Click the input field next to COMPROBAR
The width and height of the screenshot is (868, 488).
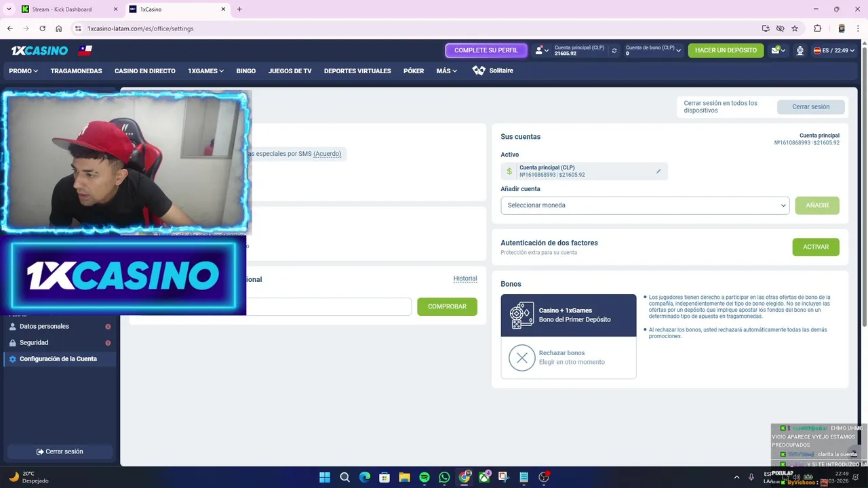coord(328,306)
